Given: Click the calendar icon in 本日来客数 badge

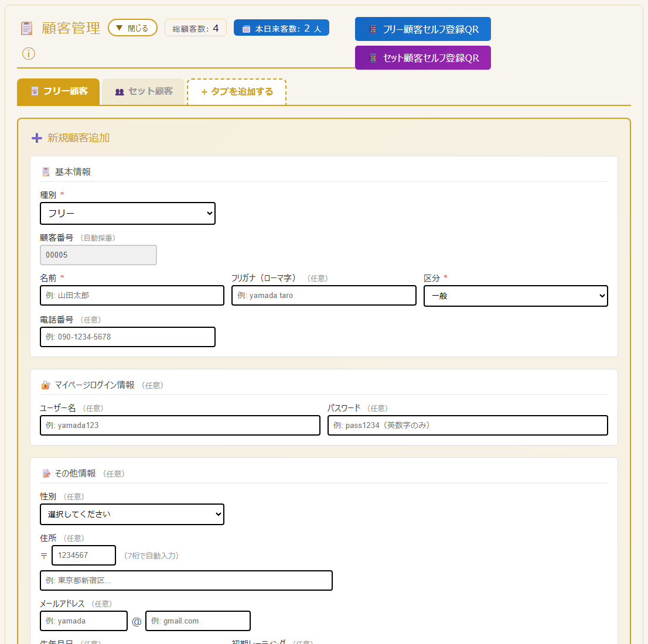Looking at the screenshot, I should 246,29.
